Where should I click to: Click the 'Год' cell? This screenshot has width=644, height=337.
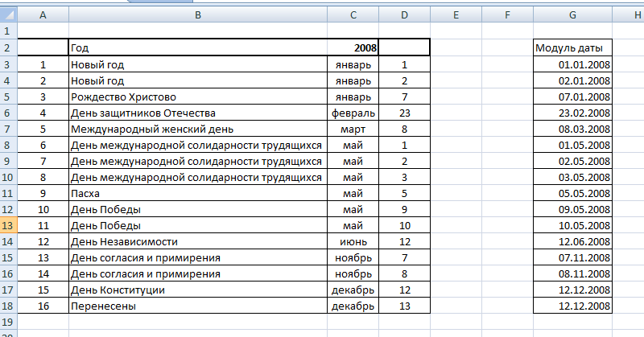coord(198,47)
